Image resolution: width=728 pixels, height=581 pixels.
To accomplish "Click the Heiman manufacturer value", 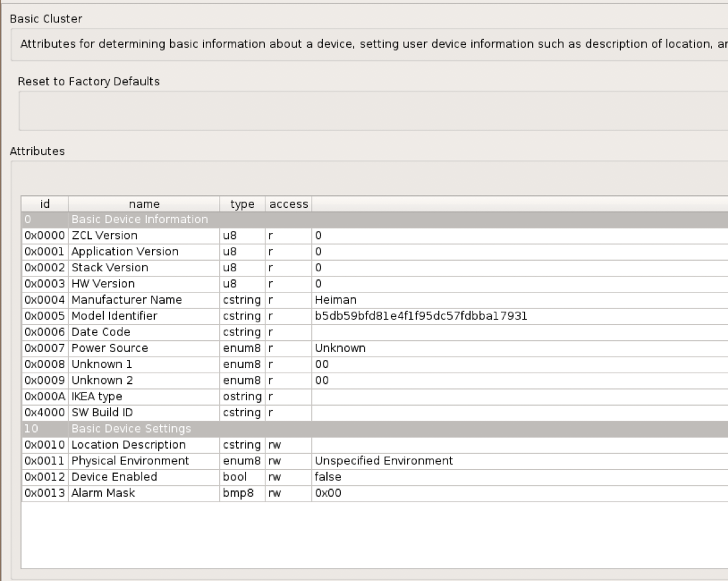I will [x=336, y=300].
